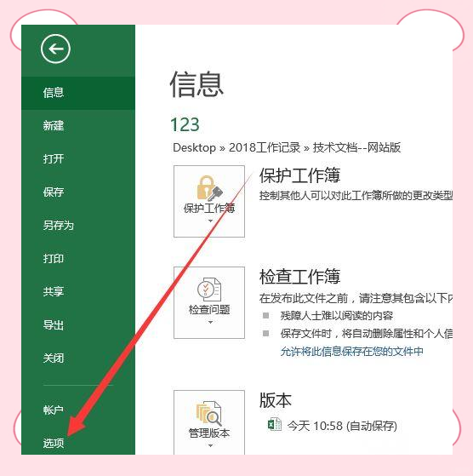Click the back arrow circle icon
The width and height of the screenshot is (473, 476).
point(55,49)
